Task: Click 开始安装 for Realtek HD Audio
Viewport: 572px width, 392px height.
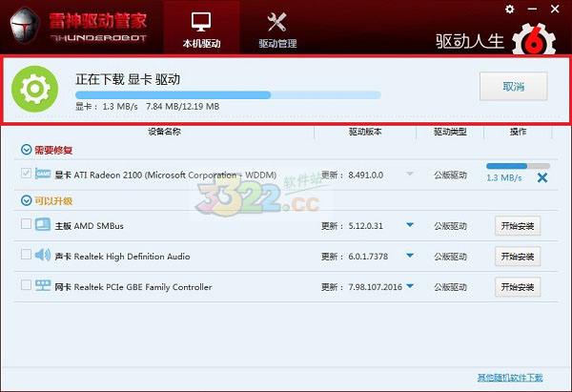Action: tap(518, 257)
